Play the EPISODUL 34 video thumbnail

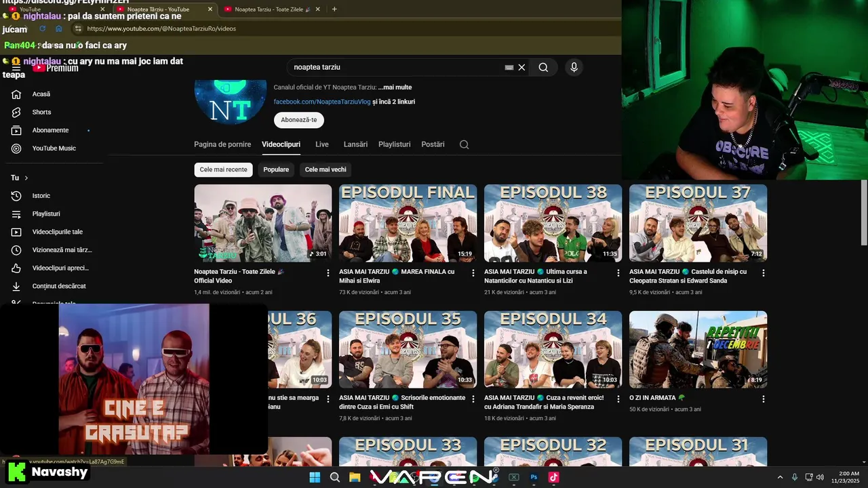click(553, 350)
